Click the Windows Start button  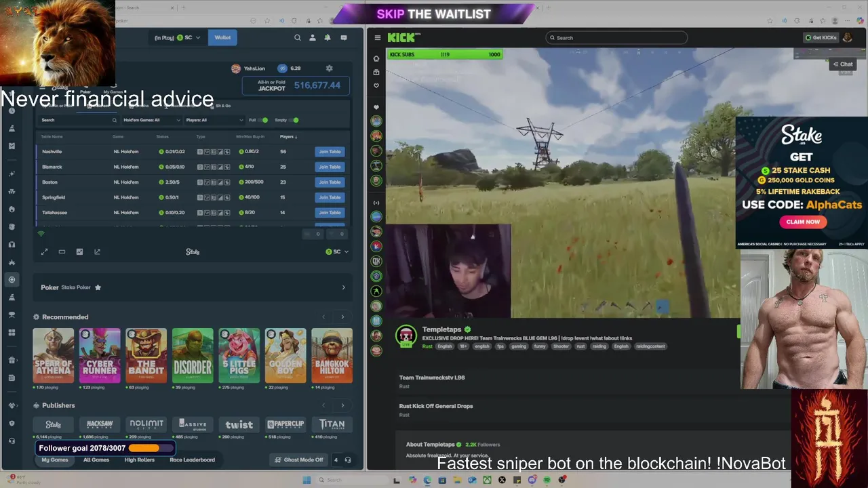point(307,480)
